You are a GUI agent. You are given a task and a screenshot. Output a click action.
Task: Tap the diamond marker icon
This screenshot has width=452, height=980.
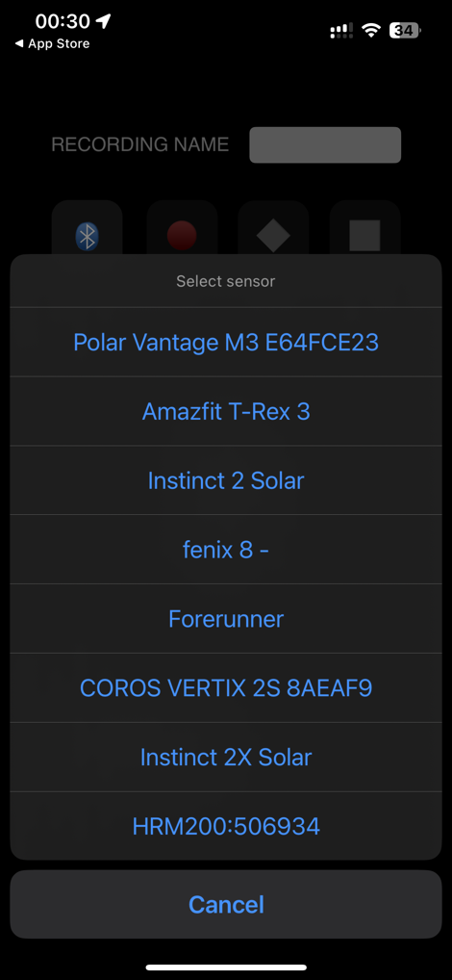(273, 236)
